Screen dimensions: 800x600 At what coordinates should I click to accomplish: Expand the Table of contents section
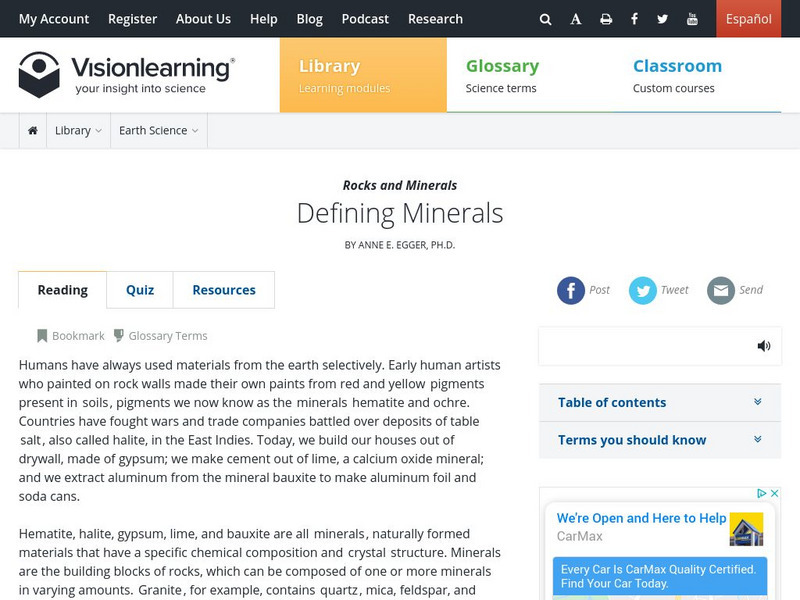660,403
